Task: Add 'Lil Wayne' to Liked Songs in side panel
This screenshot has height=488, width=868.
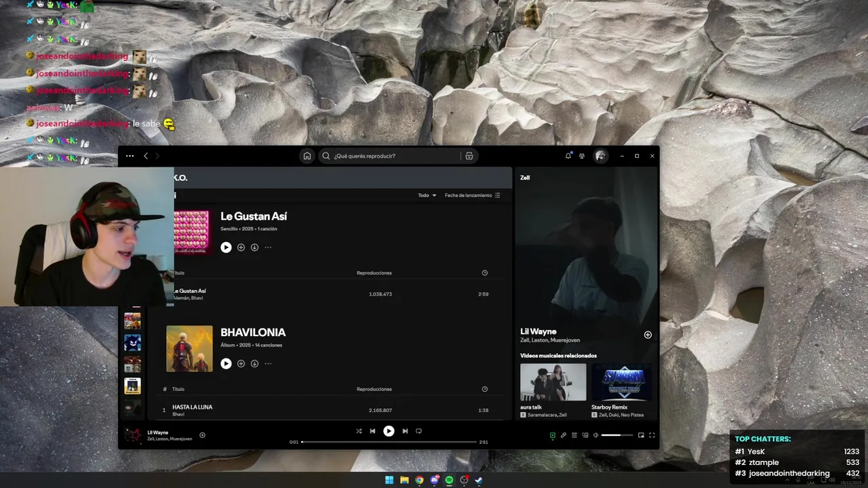Action: coord(648,335)
